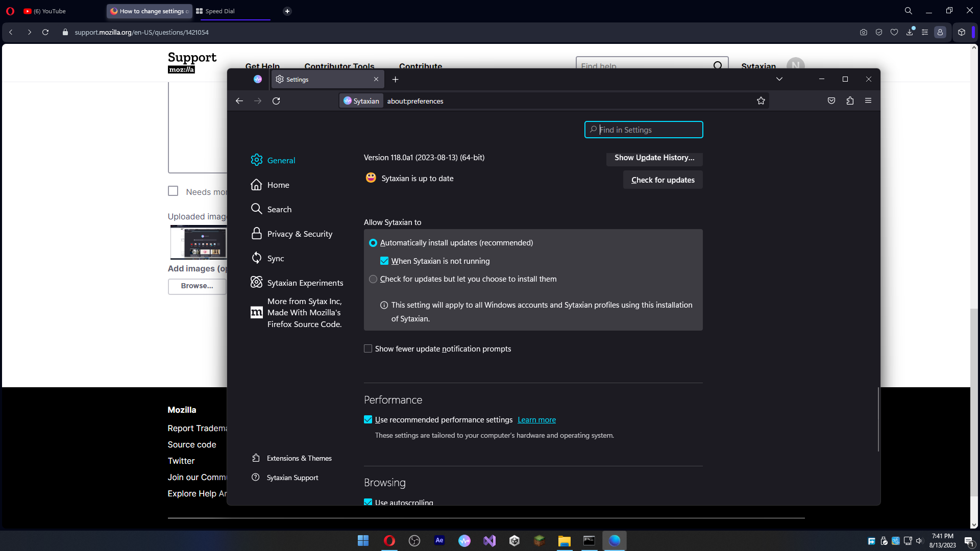The height and width of the screenshot is (551, 980).
Task: Open Twitter footer link
Action: 181,461
